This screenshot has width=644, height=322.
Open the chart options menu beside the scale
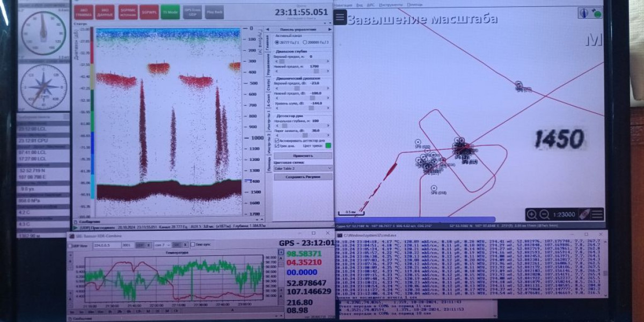pyautogui.click(x=597, y=215)
